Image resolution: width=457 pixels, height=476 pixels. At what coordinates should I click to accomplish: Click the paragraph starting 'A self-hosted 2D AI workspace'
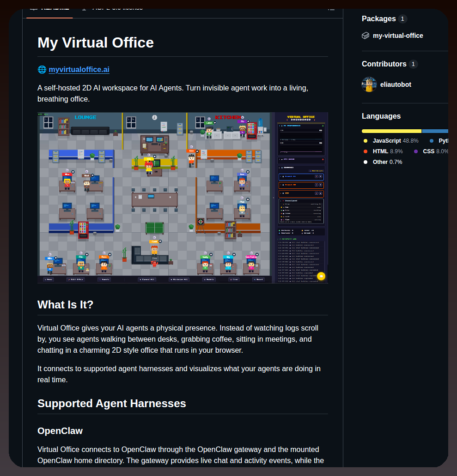173,94
